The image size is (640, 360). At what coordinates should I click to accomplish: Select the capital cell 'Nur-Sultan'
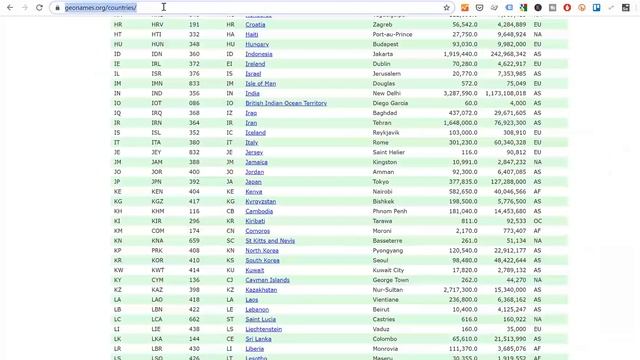pyautogui.click(x=388, y=290)
